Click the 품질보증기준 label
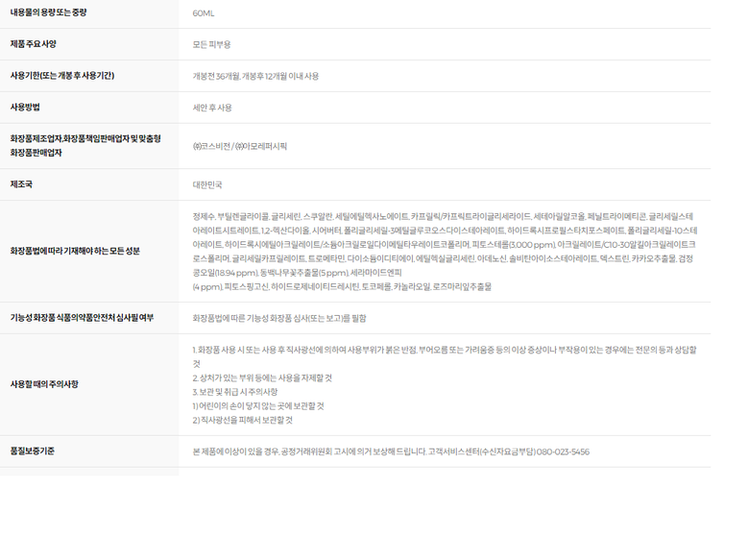Screen dimensions: 748x560 [32, 450]
